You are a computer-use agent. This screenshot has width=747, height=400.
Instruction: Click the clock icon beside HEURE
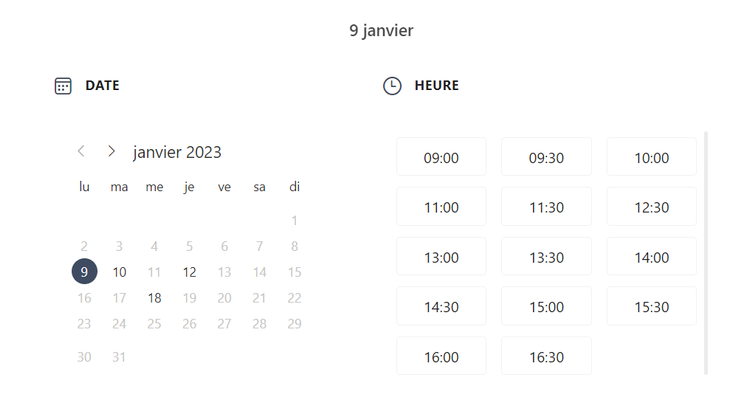tap(392, 86)
